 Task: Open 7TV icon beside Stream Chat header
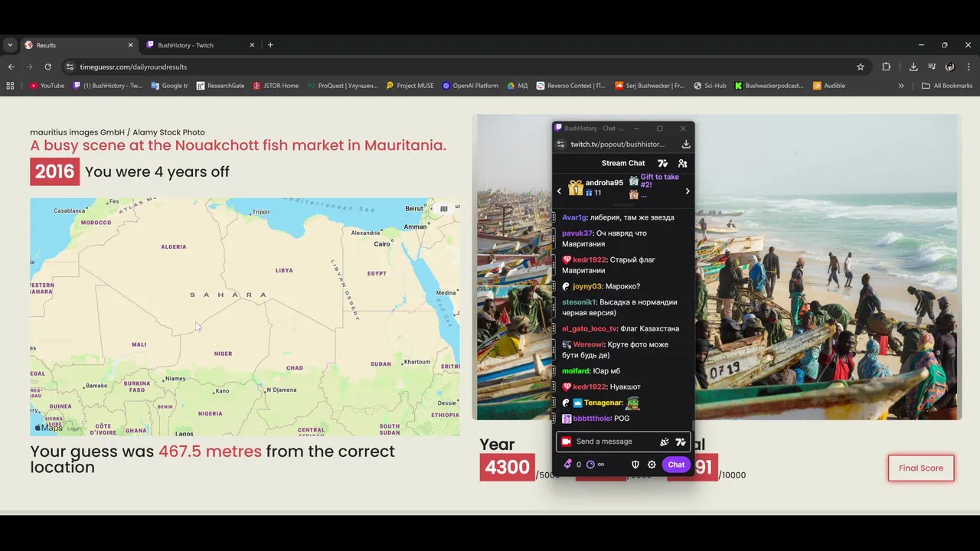pos(663,163)
